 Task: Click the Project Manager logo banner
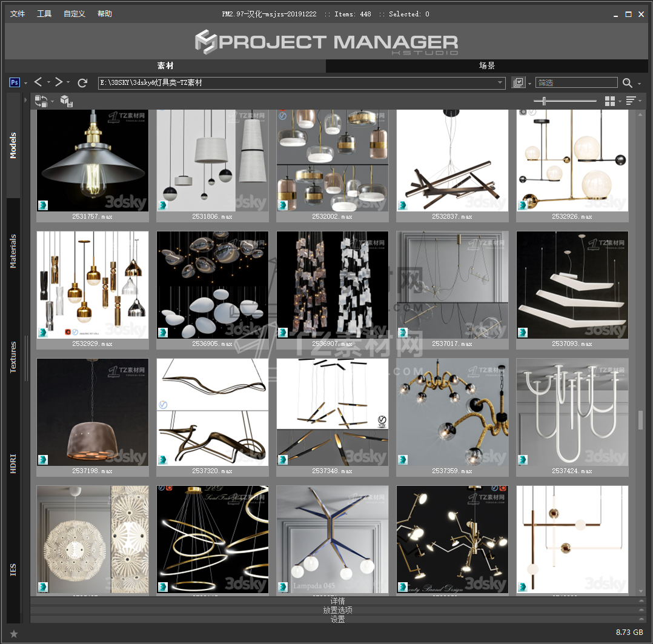click(326, 42)
